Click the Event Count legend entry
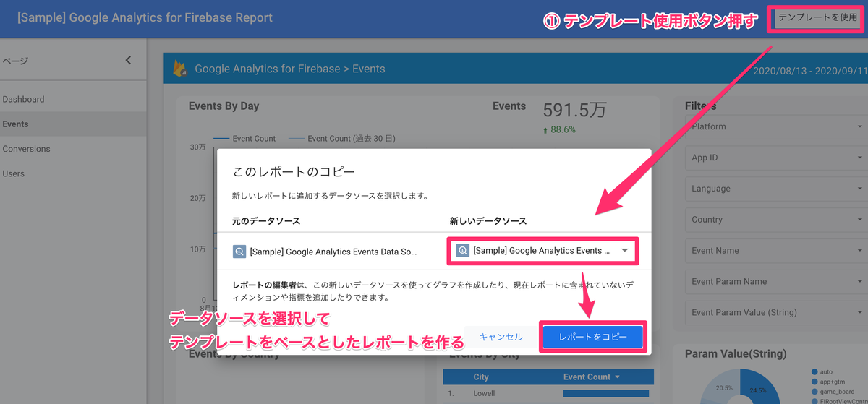 tap(244, 139)
